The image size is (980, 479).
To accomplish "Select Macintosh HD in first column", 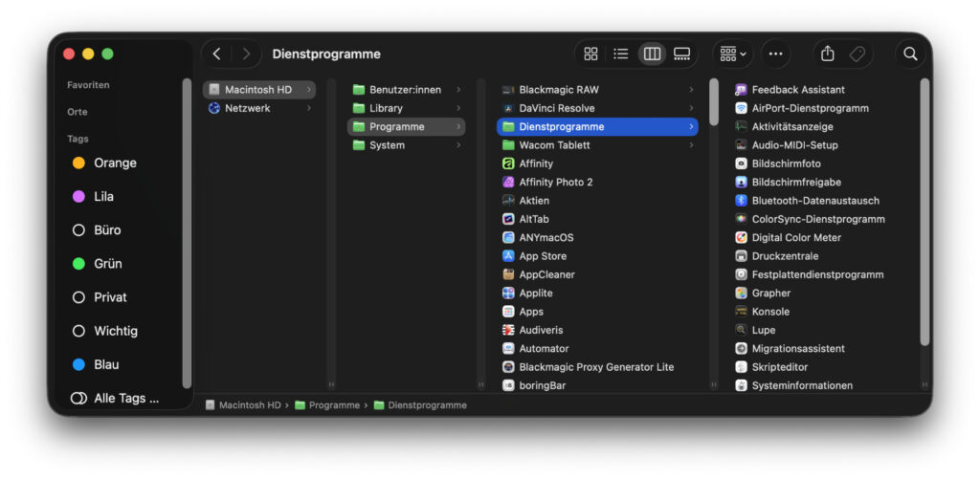I will [x=259, y=90].
